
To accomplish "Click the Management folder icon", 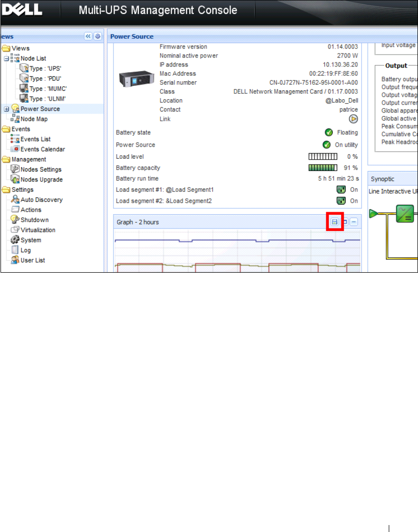I will [x=6, y=160].
